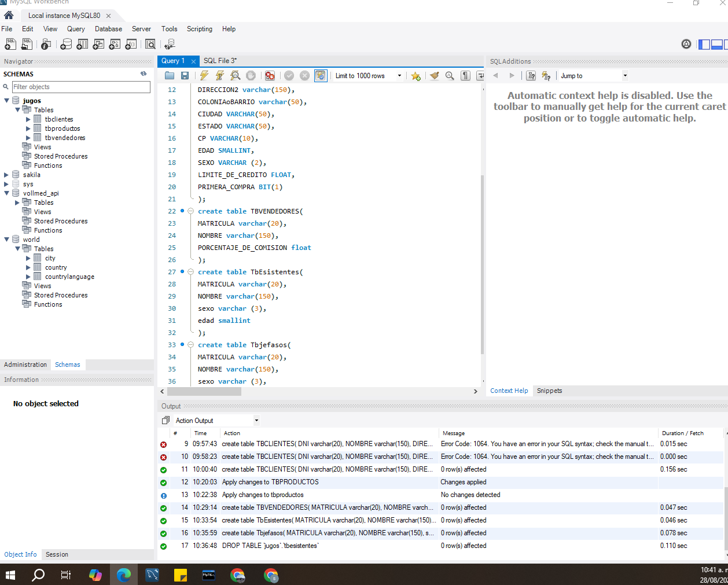Expand the sakila schema

click(x=7, y=175)
